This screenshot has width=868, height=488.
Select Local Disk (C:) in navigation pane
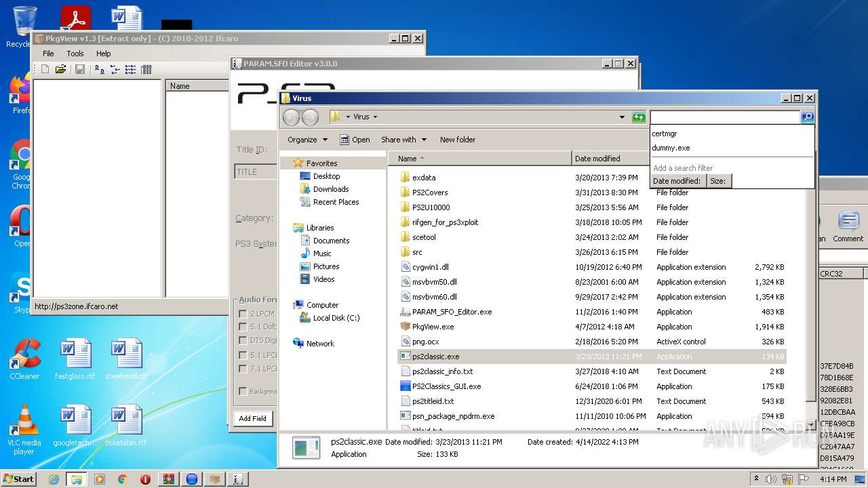[x=336, y=318]
